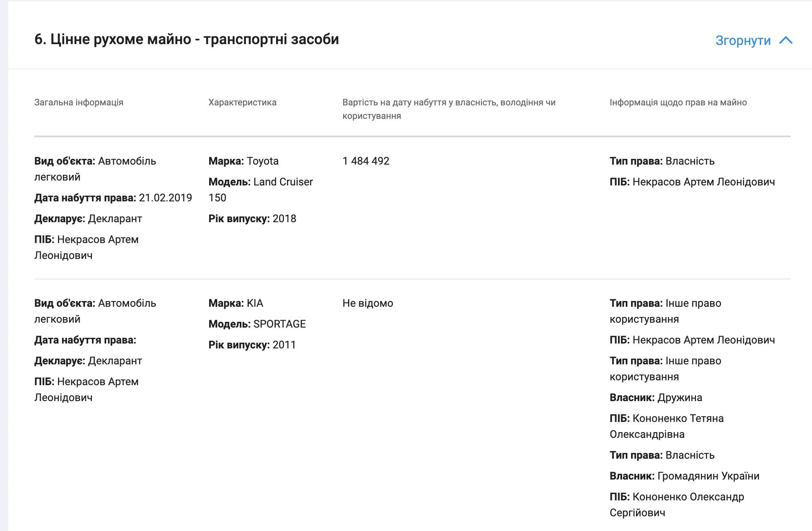Screen dimensions: 812x531
Task: Click the Характеристика column header
Action: point(242,102)
